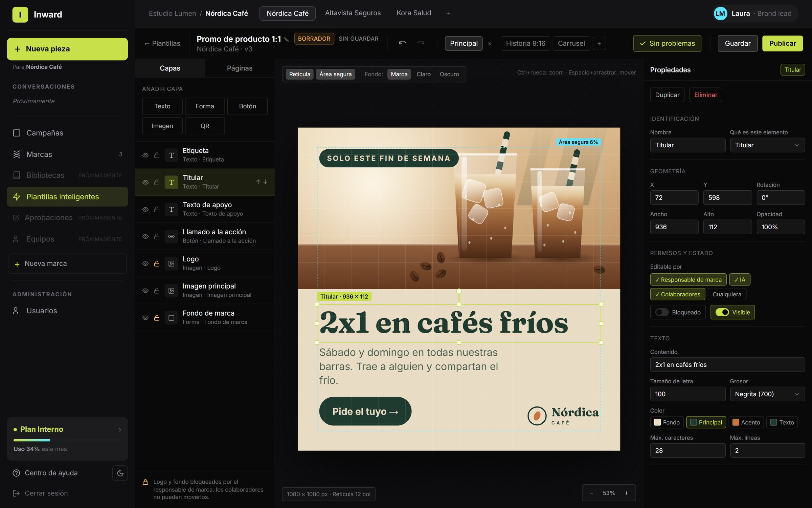The height and width of the screenshot is (508, 812).
Task: Hide the Imagen principal layer
Action: 145,291
